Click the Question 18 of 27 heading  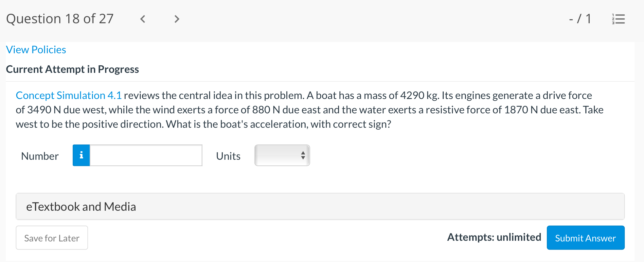[x=60, y=19]
